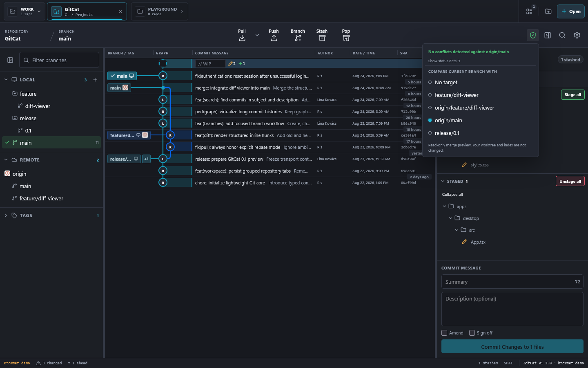Click the 3 changed status bar item
The width and height of the screenshot is (588, 368).
(x=49, y=363)
